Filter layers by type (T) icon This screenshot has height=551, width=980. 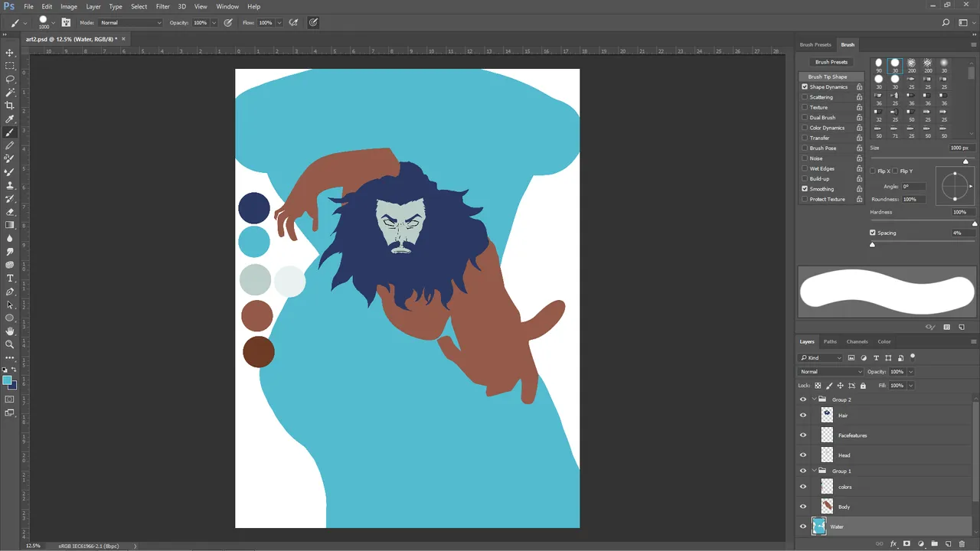(876, 358)
